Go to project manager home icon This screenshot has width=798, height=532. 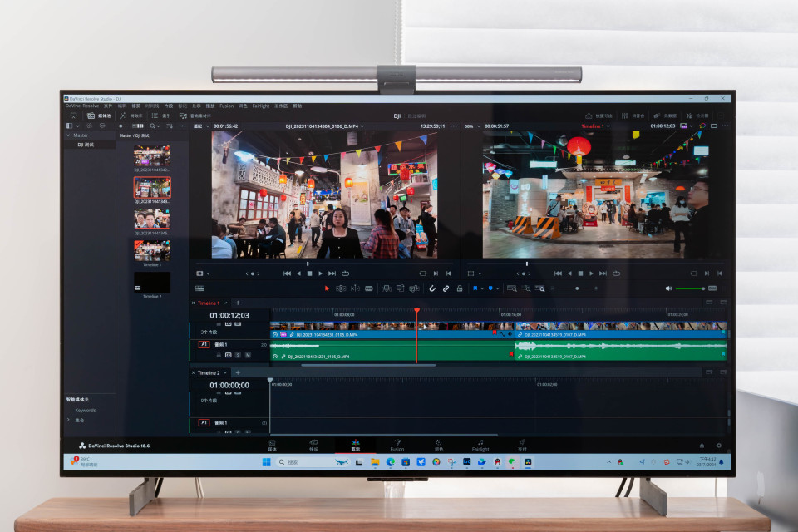coord(701,446)
